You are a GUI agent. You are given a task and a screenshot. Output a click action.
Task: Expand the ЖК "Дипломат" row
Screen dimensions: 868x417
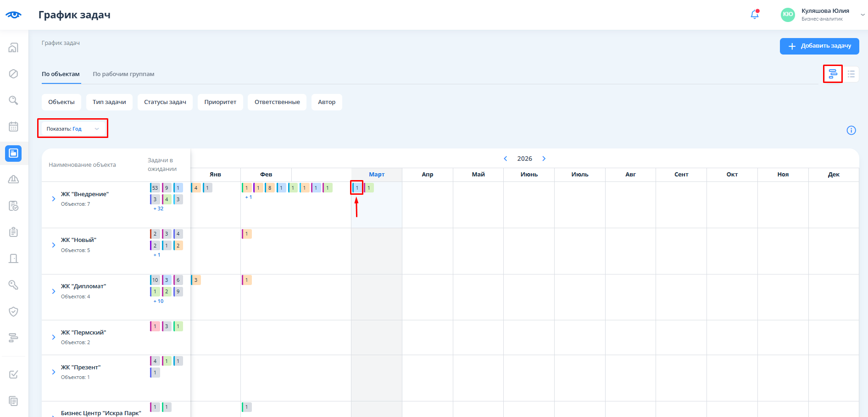(54, 291)
